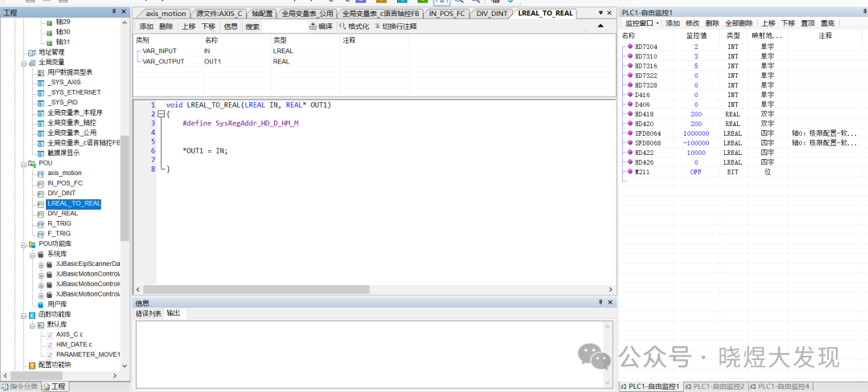
Task: Click the _SYS_PID variable table icon
Action: pos(40,103)
